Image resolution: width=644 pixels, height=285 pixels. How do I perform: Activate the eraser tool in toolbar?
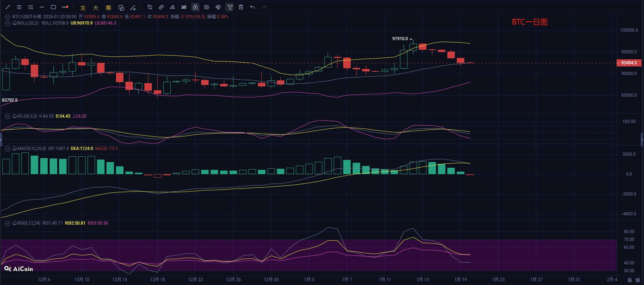pyautogui.click(x=173, y=7)
